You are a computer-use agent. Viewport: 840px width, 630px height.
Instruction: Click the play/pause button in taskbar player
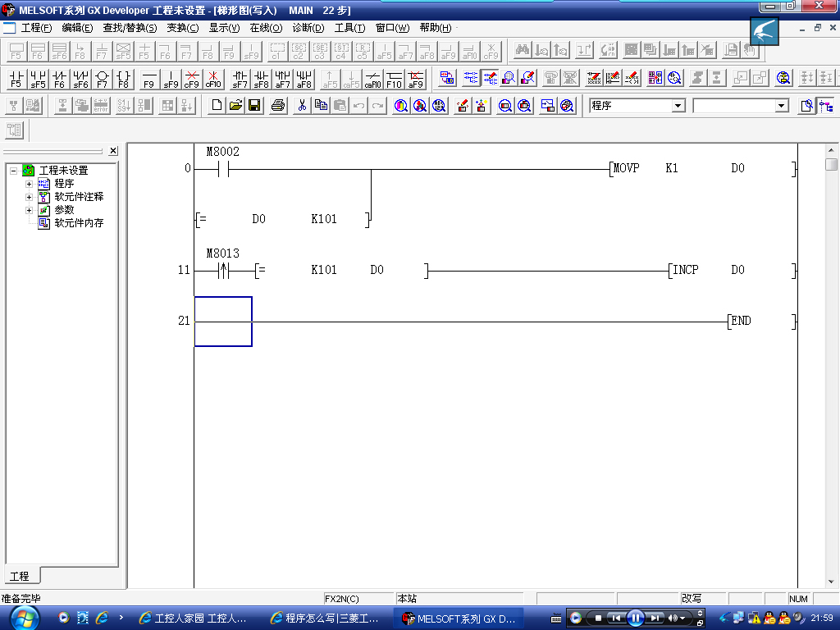click(636, 618)
